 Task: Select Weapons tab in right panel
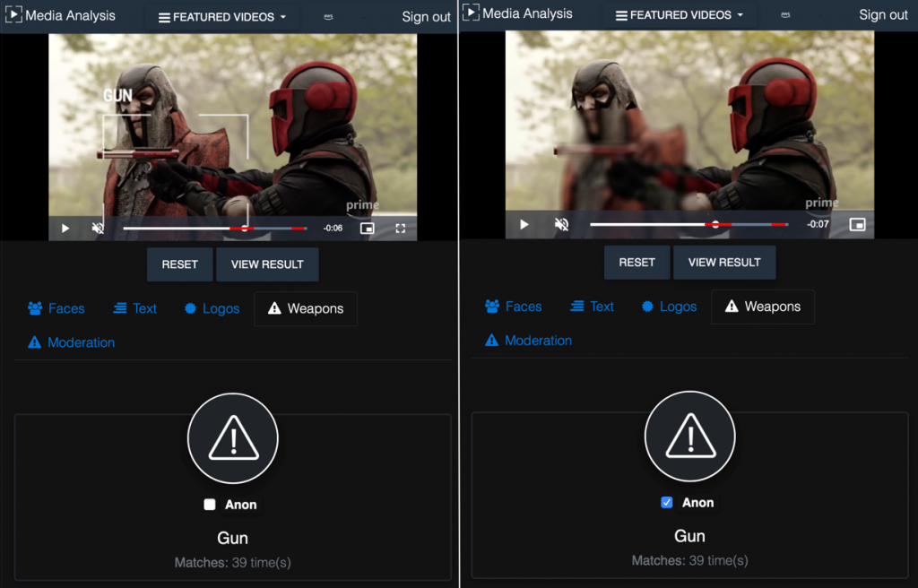coord(763,307)
